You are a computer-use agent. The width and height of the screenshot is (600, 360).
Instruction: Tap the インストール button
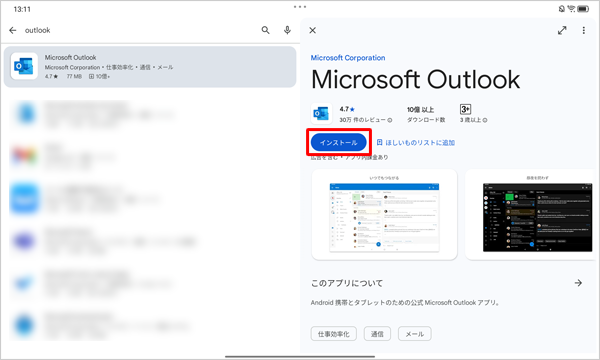click(x=339, y=142)
